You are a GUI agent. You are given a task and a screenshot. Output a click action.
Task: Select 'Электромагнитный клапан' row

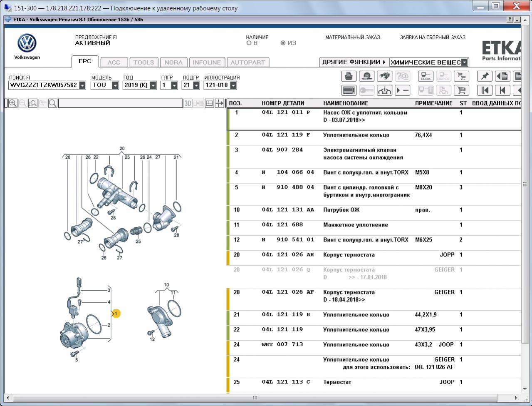pos(374,157)
